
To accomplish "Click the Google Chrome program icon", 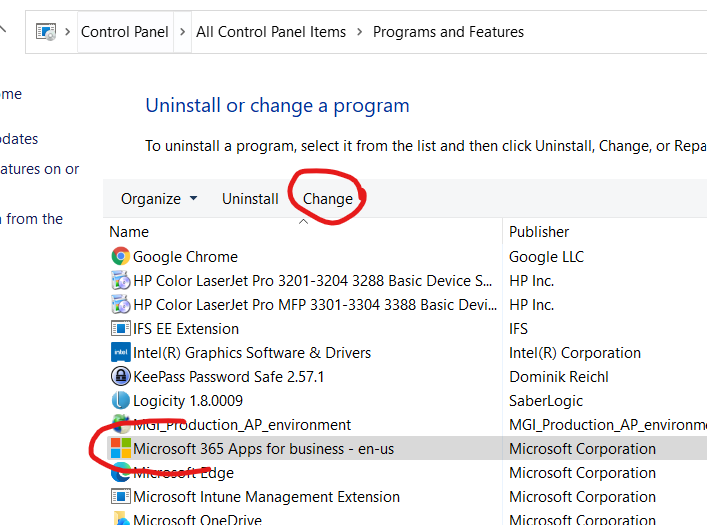I will tap(120, 257).
